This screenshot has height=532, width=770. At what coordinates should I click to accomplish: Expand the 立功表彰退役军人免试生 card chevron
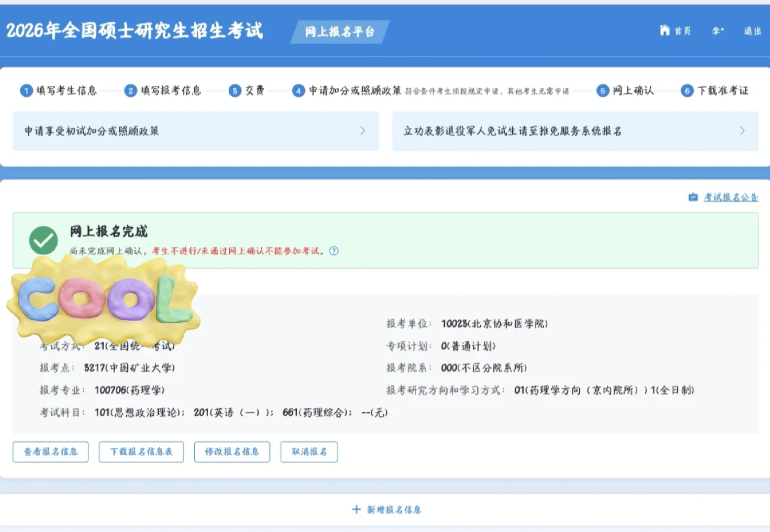(742, 131)
